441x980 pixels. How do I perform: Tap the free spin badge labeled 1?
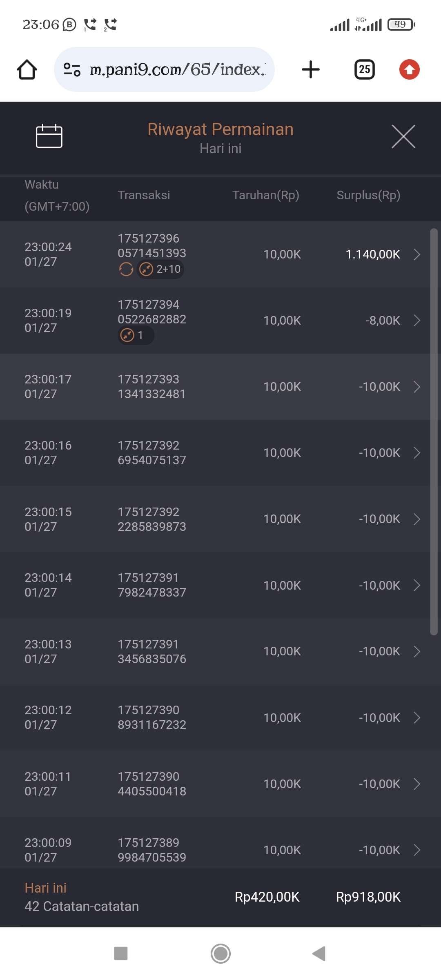click(136, 335)
